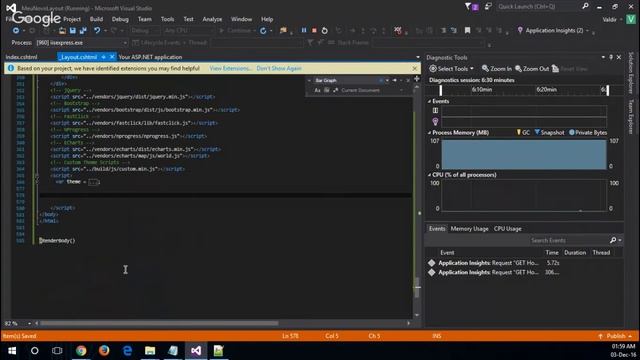
Task: Select the Events tab in Diagnostic Tools
Action: tap(437, 229)
